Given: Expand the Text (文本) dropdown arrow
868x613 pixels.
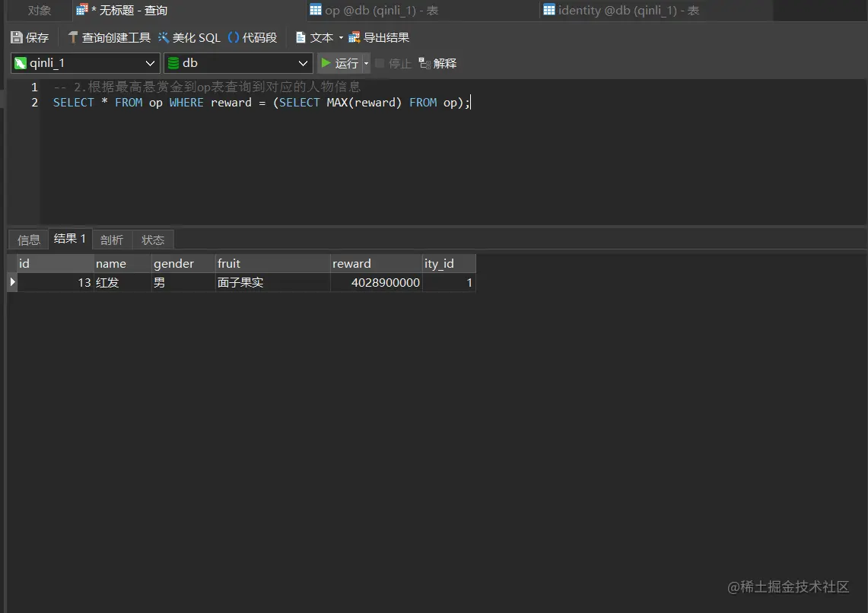Looking at the screenshot, I should point(341,37).
